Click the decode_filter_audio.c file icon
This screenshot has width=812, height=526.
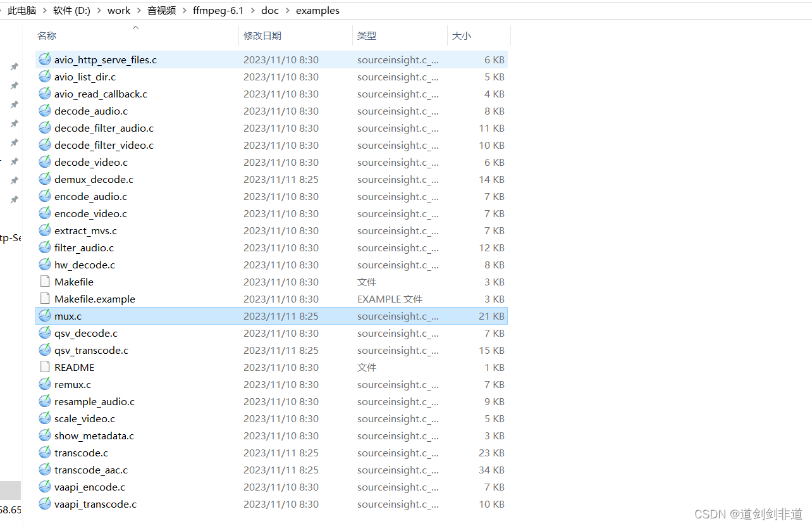(x=44, y=128)
